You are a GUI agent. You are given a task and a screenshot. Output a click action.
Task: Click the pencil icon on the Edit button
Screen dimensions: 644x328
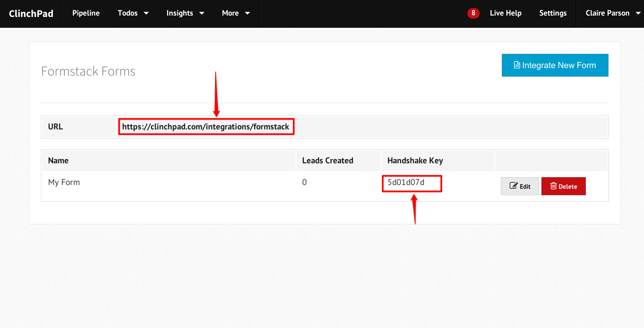click(513, 186)
